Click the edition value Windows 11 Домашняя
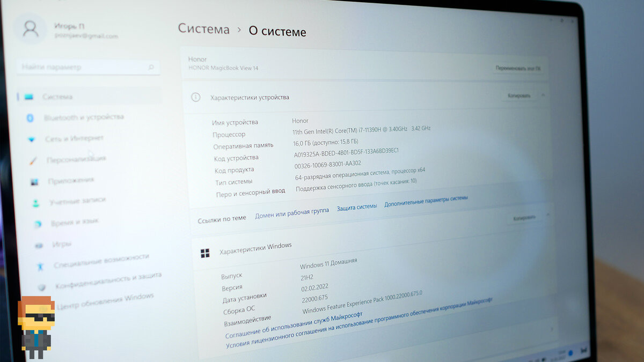Image resolution: width=644 pixels, height=362 pixels. click(328, 263)
